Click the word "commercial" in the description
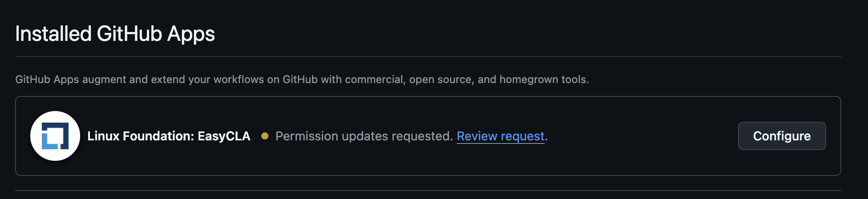 (x=374, y=80)
